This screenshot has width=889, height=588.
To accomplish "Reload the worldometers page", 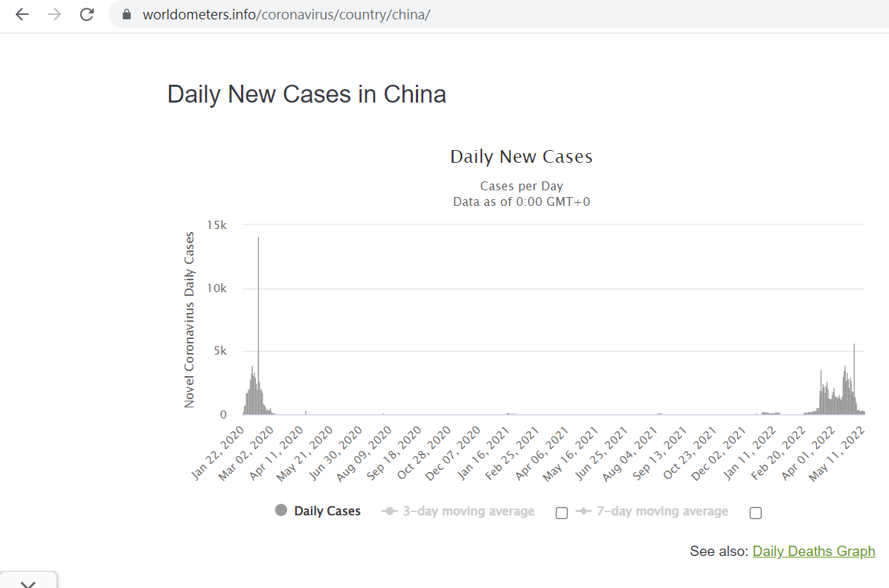I will point(87,15).
